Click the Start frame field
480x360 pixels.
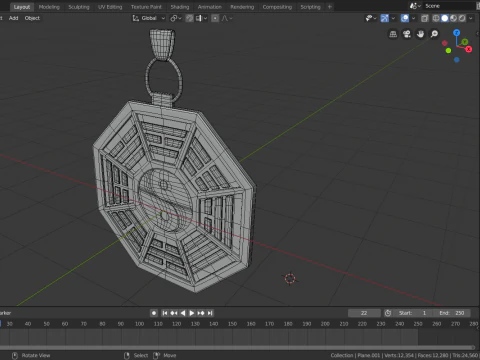click(x=413, y=313)
